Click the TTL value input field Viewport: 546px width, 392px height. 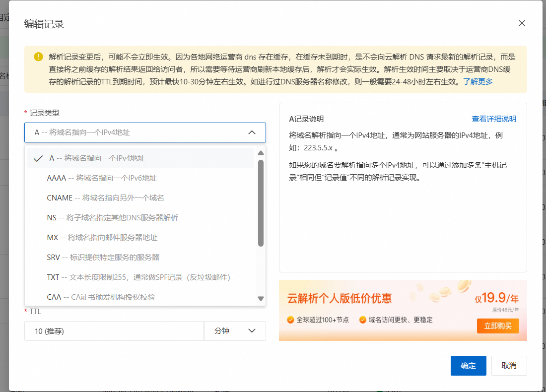114,331
